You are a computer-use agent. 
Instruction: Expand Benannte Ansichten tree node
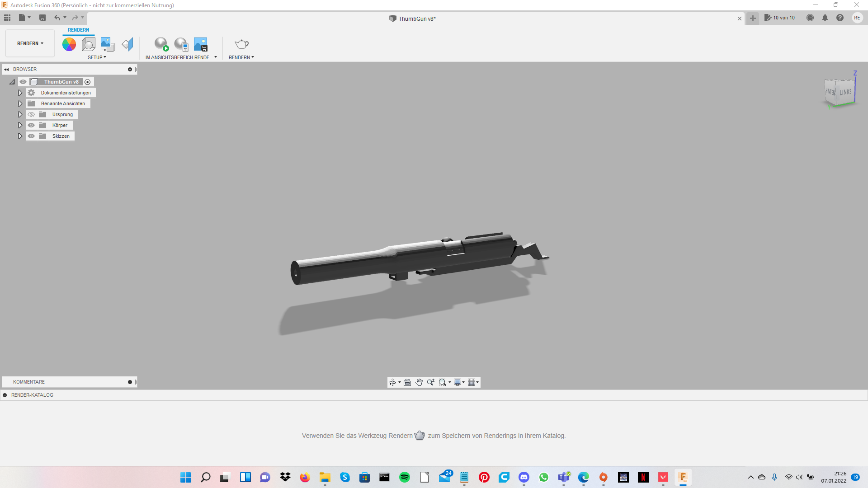pos(20,103)
